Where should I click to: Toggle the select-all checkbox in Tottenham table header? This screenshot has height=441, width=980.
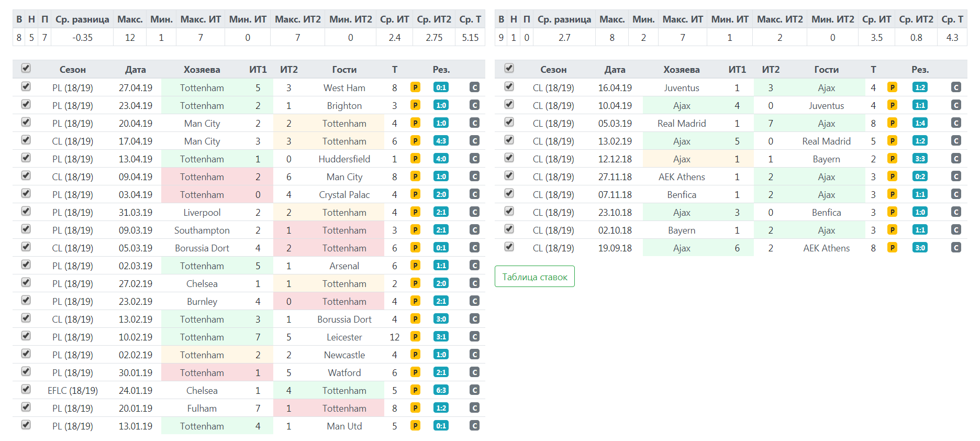point(26,68)
